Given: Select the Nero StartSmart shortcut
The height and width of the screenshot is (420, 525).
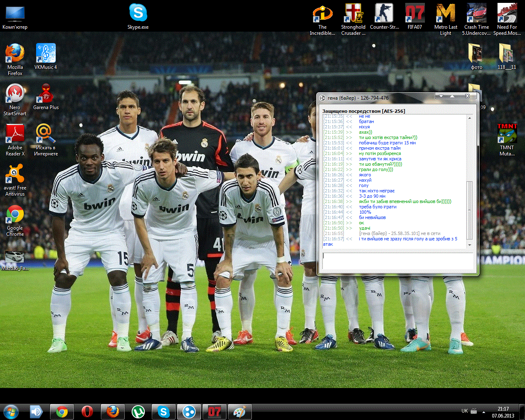Looking at the screenshot, I should (x=15, y=100).
